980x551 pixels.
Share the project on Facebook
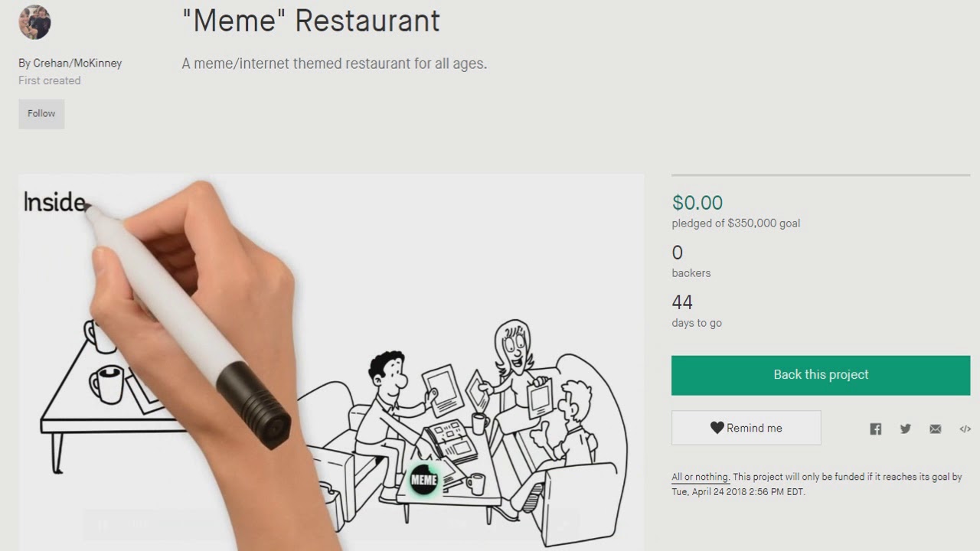pos(876,429)
